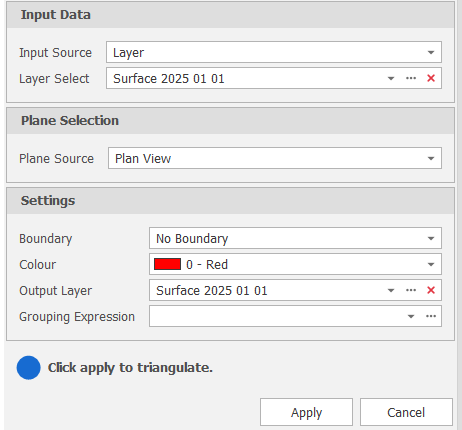Expand the Output Layer dropdown arrow
Viewport: 462px width, 430px height.
(x=391, y=291)
